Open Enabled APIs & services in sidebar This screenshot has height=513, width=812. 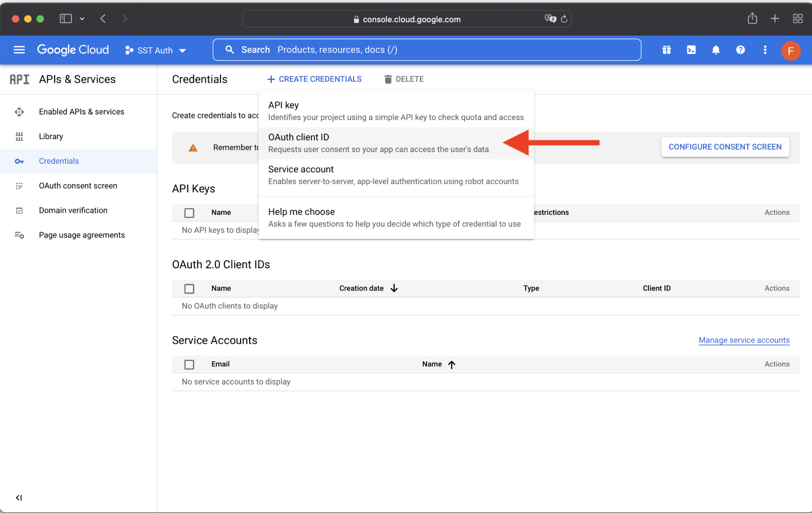(78, 112)
